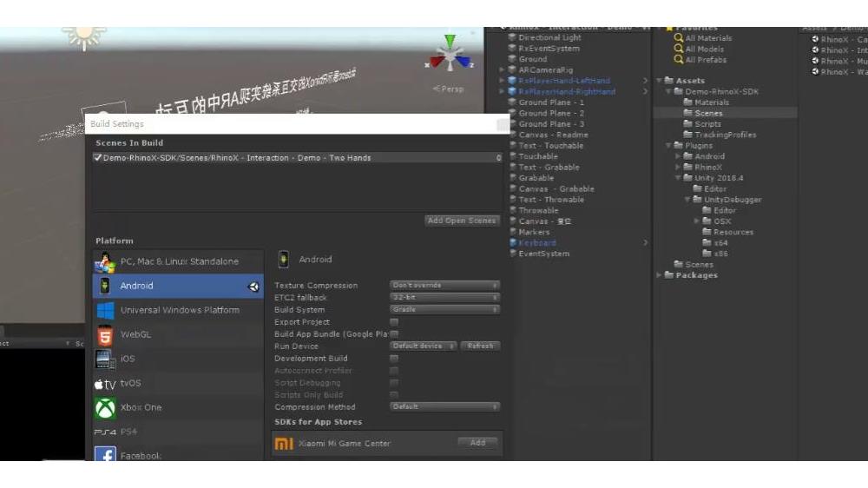
Task: Expand the ARCameraRig hierarchy item
Action: pyautogui.click(x=502, y=70)
